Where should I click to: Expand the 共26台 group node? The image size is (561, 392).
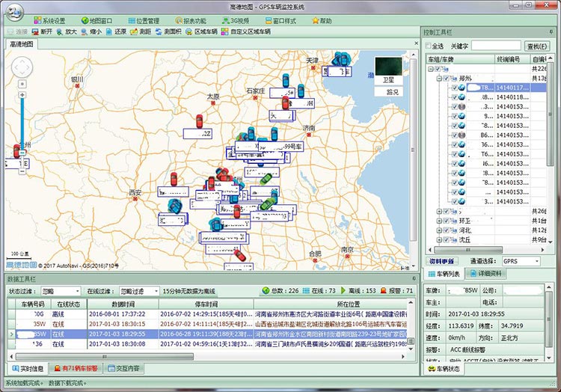click(439, 212)
